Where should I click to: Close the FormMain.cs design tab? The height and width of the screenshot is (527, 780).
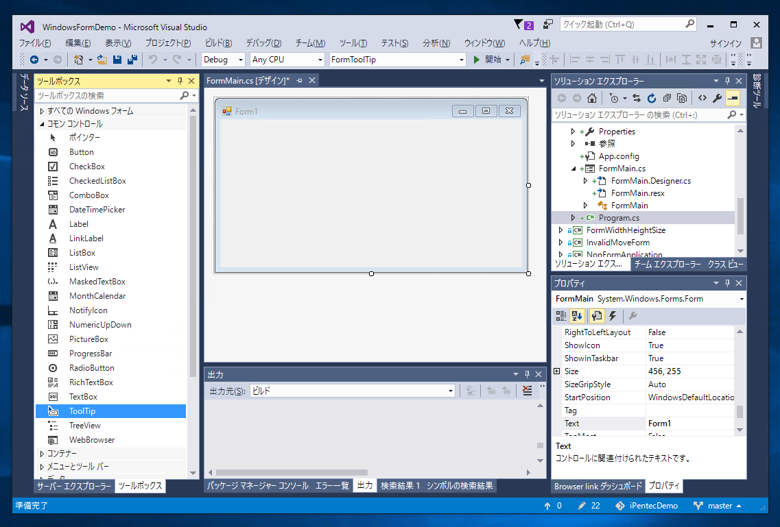312,80
